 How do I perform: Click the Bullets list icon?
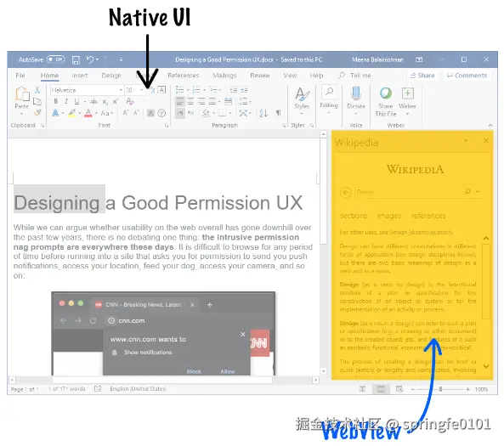pyautogui.click(x=180, y=90)
